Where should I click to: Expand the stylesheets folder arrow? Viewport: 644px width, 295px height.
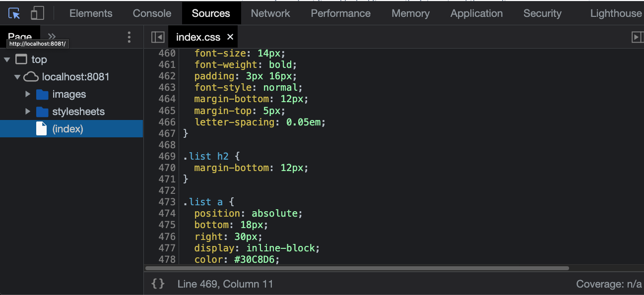click(x=28, y=112)
